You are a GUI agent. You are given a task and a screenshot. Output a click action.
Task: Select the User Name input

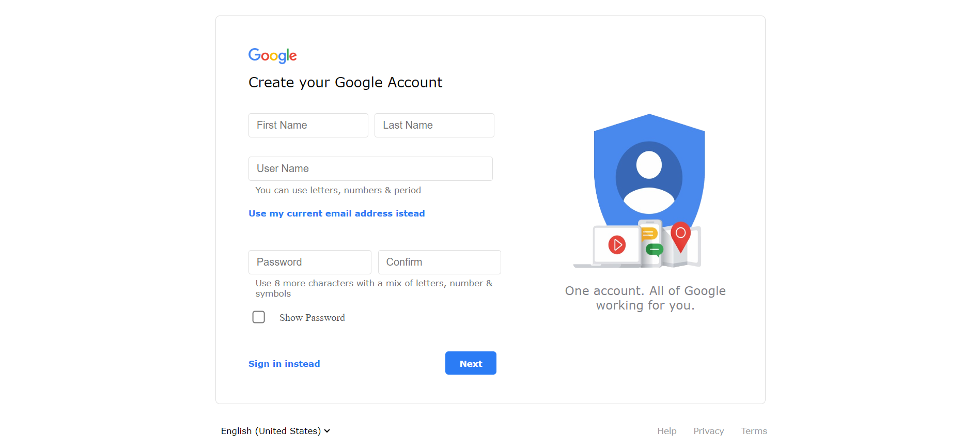370,169
